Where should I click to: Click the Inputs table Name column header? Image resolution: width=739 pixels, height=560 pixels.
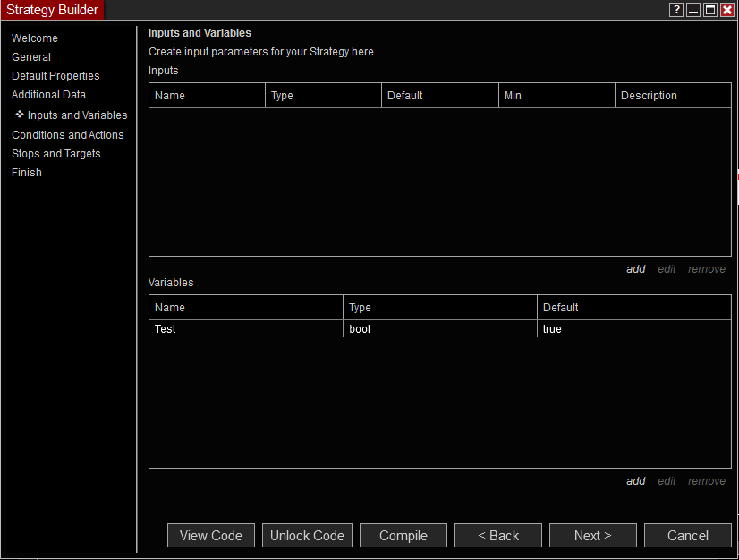207,96
